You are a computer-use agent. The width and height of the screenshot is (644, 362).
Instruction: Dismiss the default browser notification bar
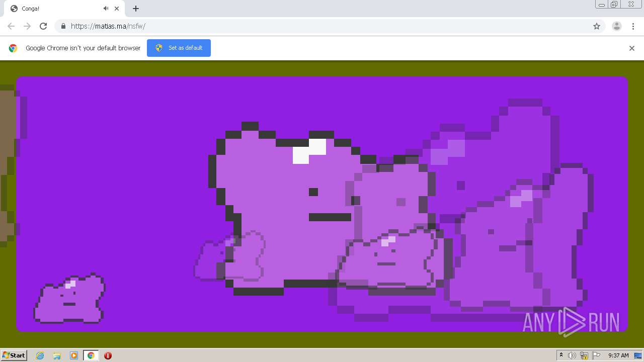(632, 48)
